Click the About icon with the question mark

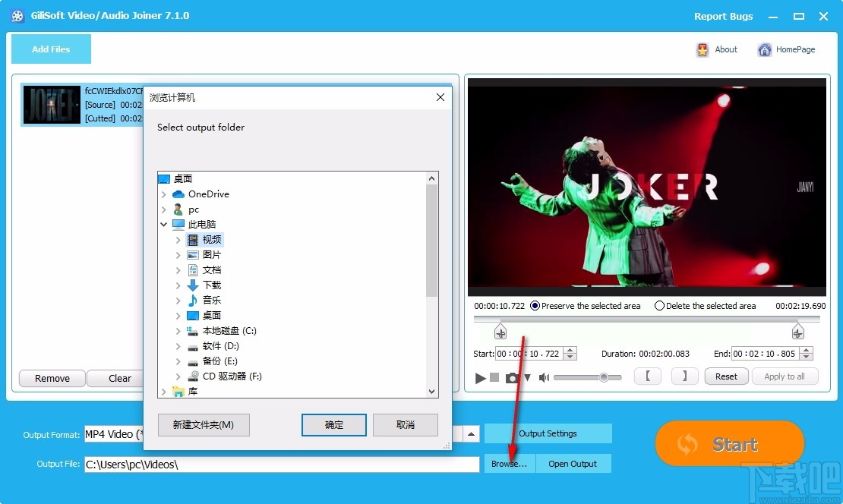(x=702, y=49)
